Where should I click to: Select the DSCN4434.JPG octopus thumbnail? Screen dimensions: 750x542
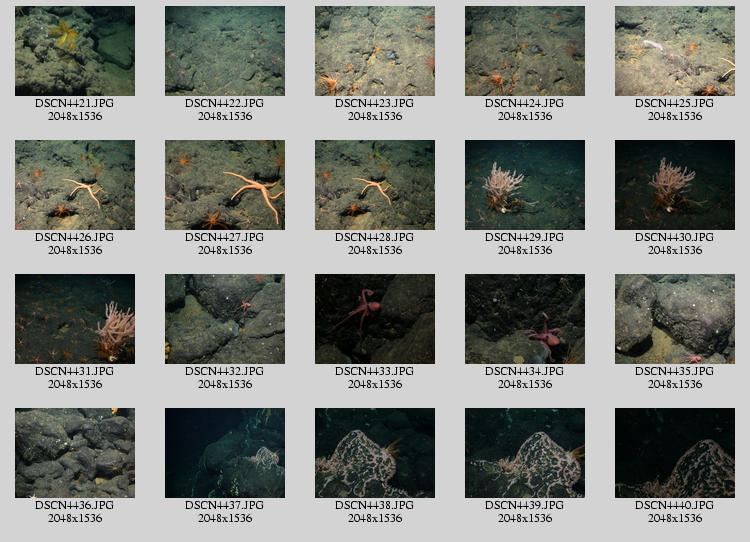[525, 319]
